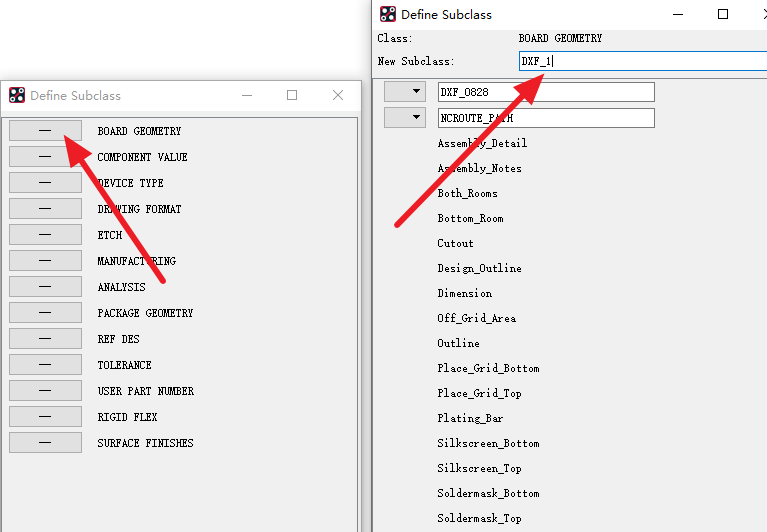767x532 pixels.
Task: Select the Bottom_Room subclass text
Action: click(471, 218)
